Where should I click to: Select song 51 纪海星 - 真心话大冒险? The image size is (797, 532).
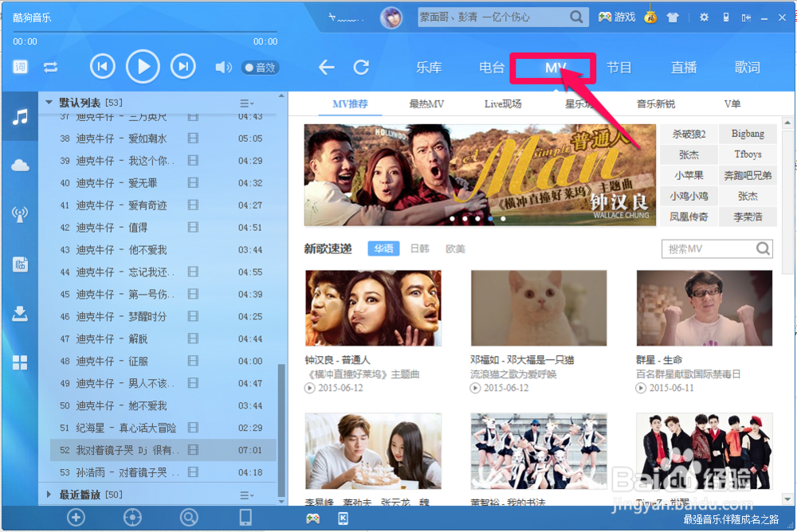[x=163, y=428]
